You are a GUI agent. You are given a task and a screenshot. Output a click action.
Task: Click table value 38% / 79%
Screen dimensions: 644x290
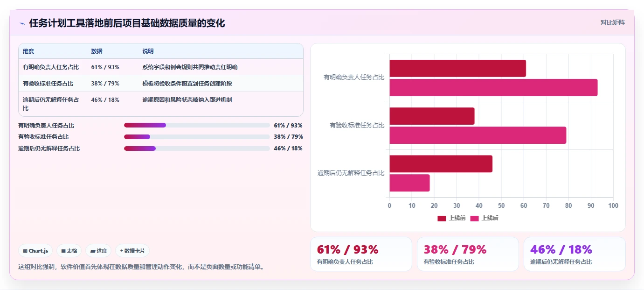click(105, 84)
